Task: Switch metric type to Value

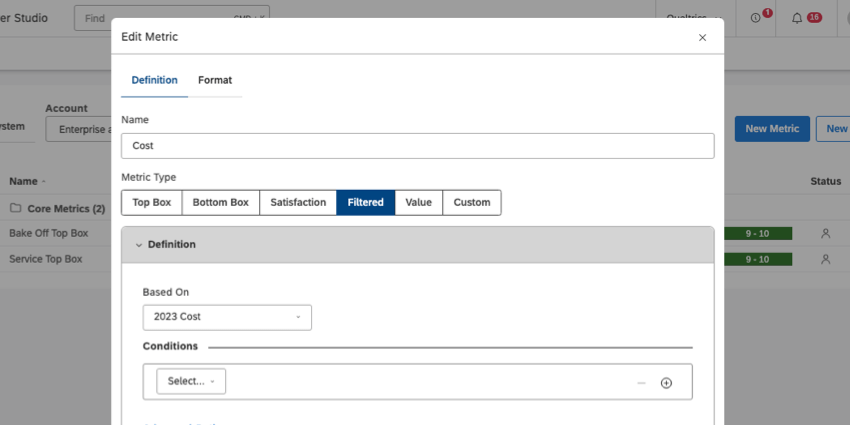Action: (418, 202)
